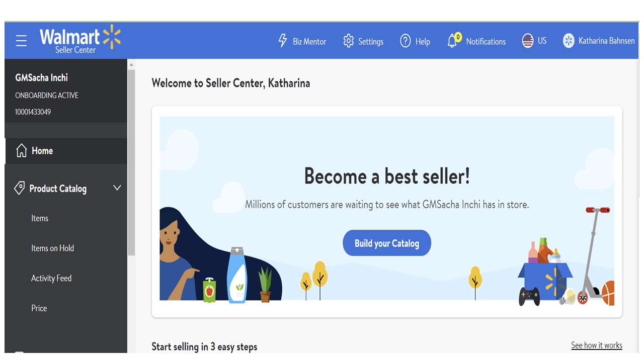Click the Walmart Seller Center logo
This screenshot has width=644, height=362.
pos(80,39)
